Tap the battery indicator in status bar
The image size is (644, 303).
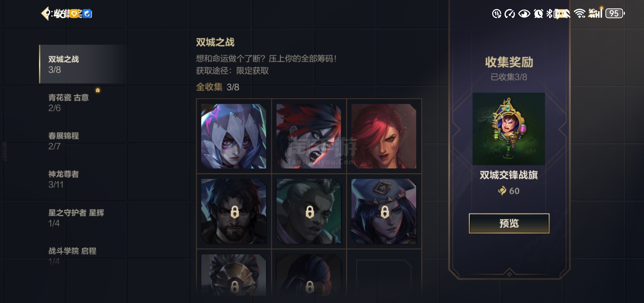(x=615, y=13)
